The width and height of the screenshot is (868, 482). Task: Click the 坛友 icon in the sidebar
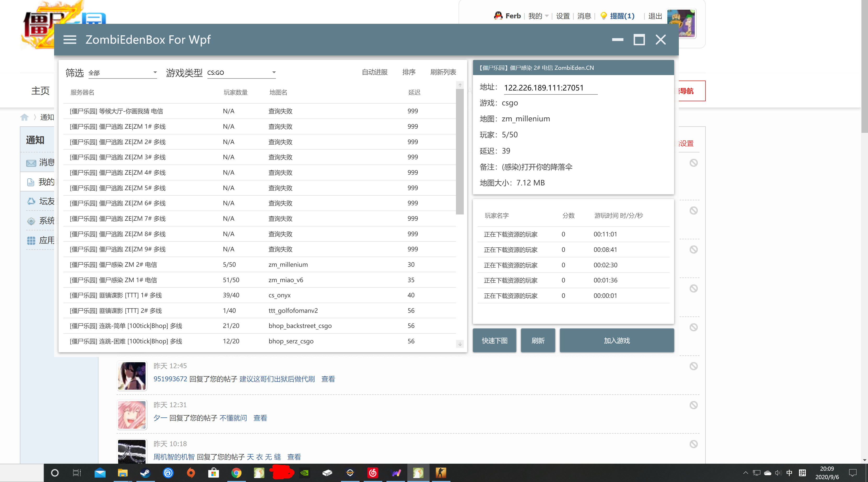31,201
